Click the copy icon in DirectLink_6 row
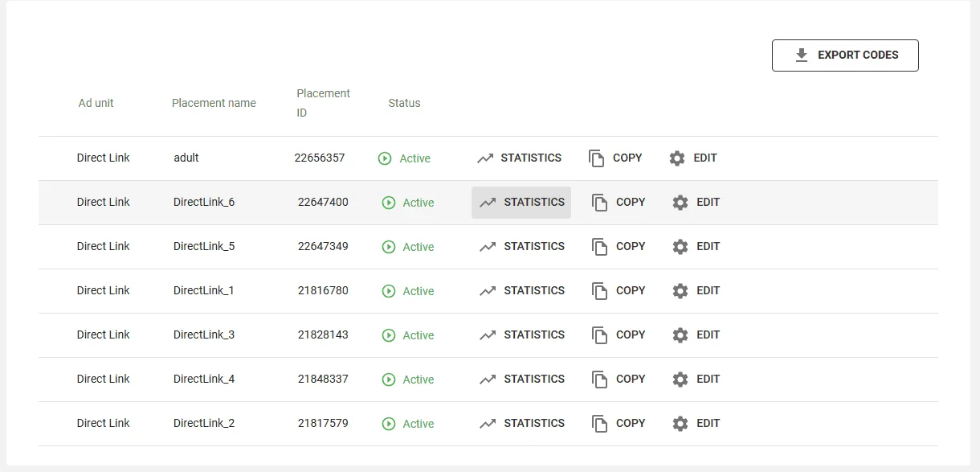 (x=599, y=203)
